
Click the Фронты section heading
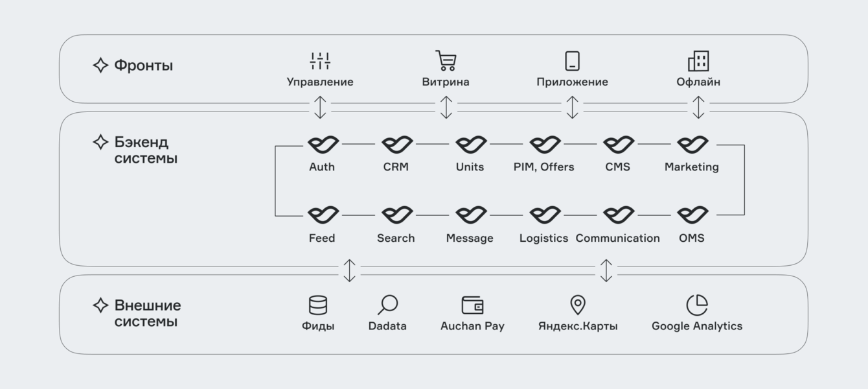pos(143,65)
